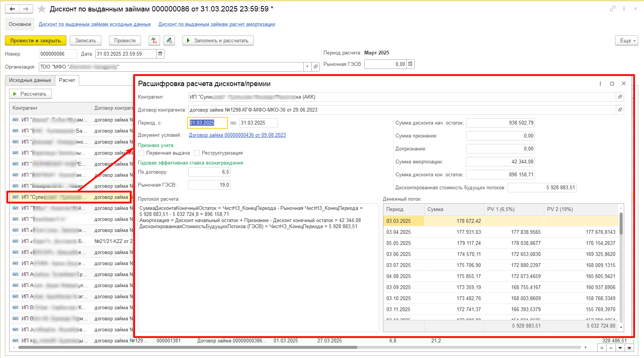Image resolution: width=644 pixels, height=358 pixels.
Task: Show Дт/Кт postings of the document
Action: click(154, 40)
